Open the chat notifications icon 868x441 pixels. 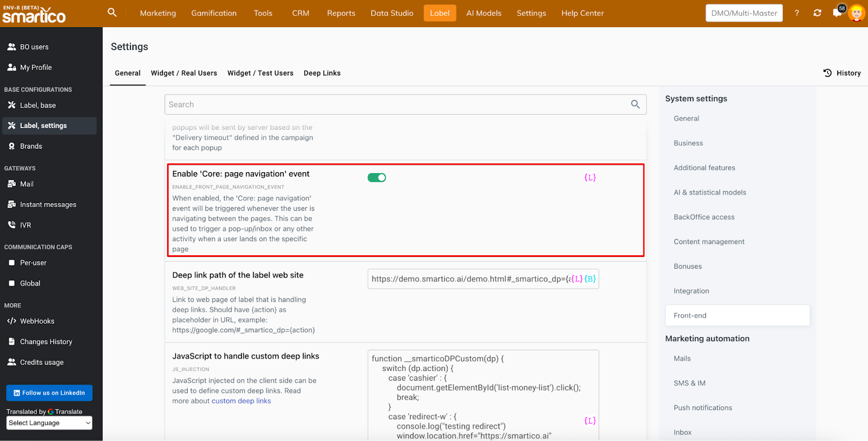[837, 13]
